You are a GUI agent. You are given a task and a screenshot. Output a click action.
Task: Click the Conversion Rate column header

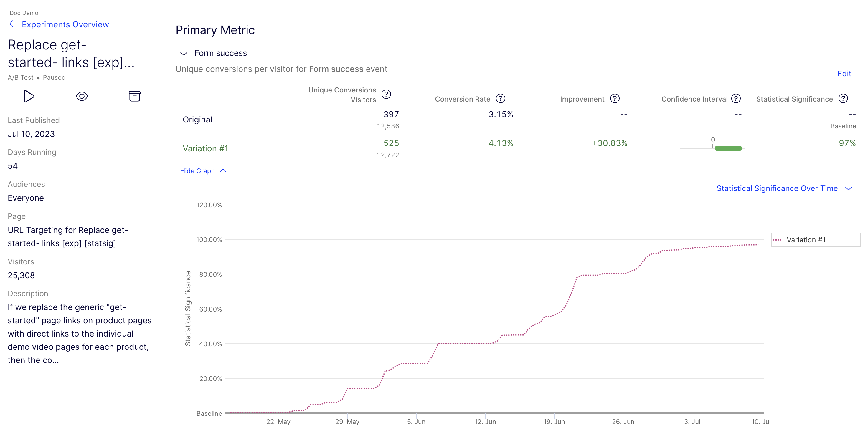point(462,99)
